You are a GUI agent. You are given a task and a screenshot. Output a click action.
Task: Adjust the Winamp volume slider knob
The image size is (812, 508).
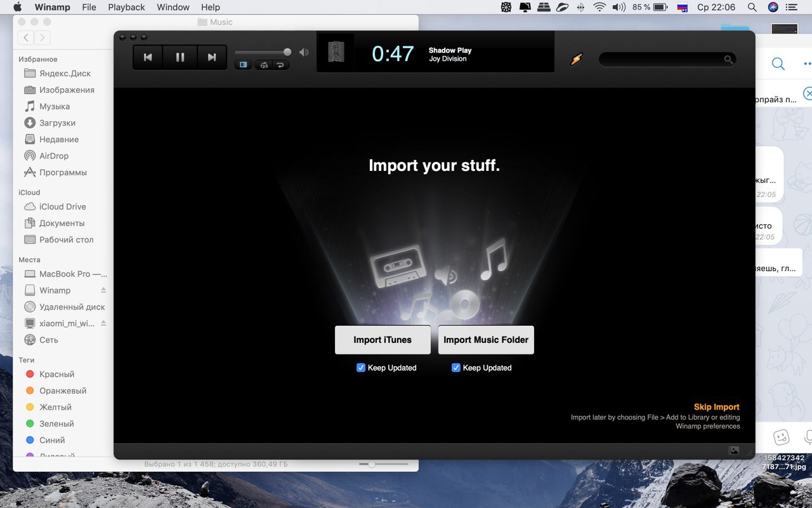point(287,52)
